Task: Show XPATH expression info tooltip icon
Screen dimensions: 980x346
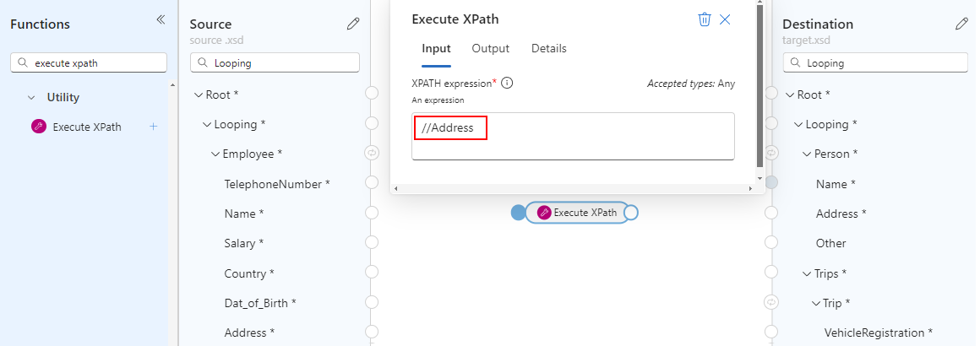Action: (x=508, y=83)
